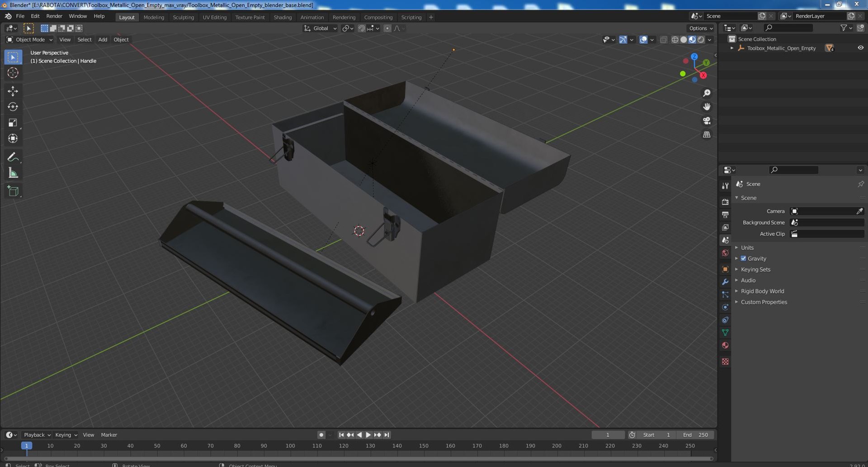Open Render properties tab

point(725,202)
